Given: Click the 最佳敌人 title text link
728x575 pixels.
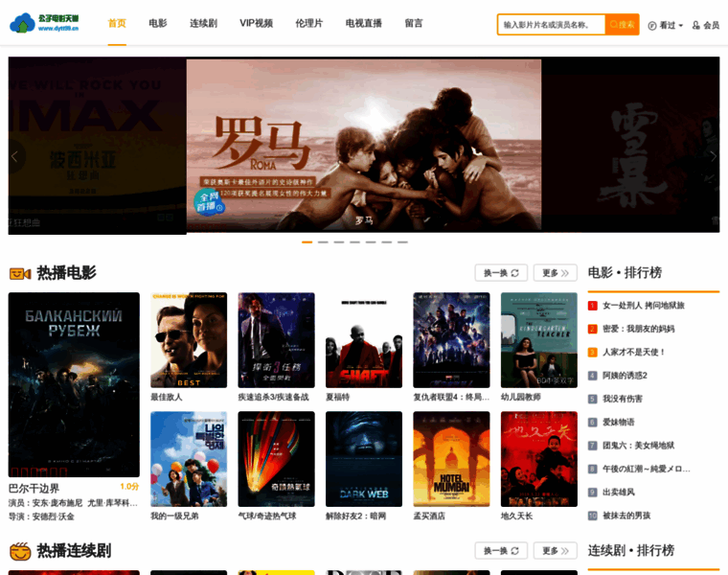Looking at the screenshot, I should point(167,397).
